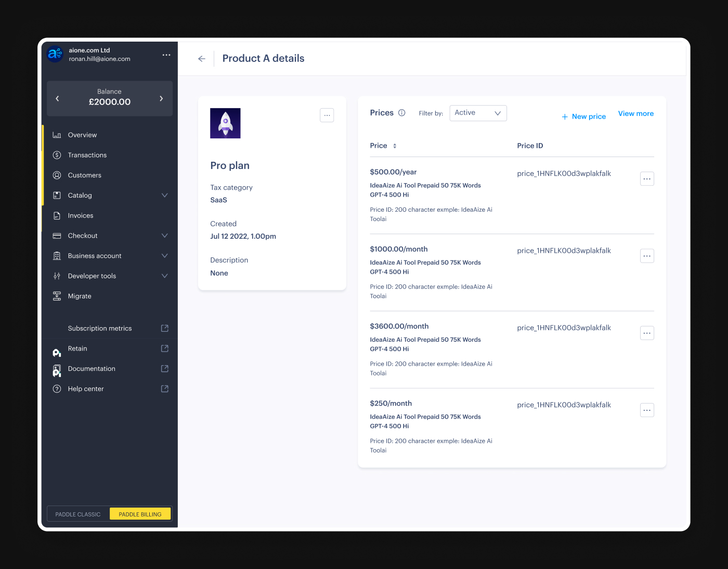Select the Migrate tool icon
Screen dimensions: 728x569
pos(57,296)
